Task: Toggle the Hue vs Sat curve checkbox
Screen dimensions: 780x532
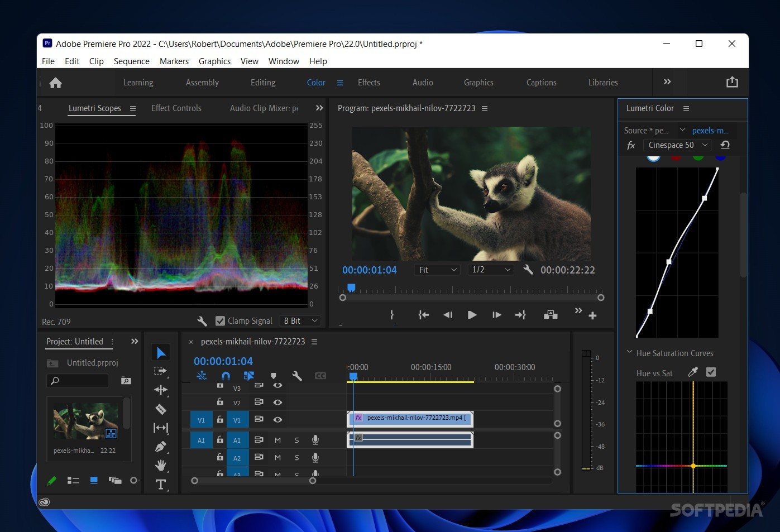Action: coord(711,372)
